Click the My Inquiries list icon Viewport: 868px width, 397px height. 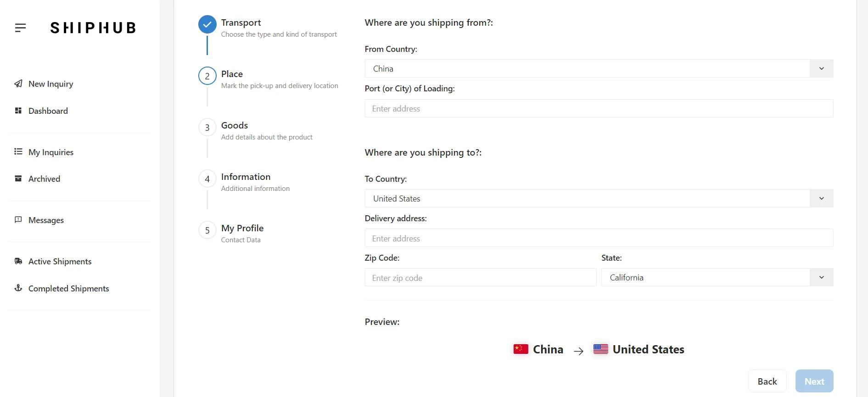pos(18,151)
